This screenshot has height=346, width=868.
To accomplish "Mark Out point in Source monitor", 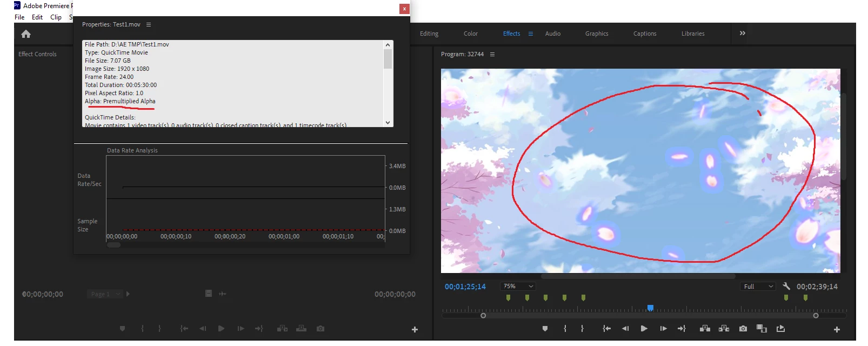I will (159, 328).
